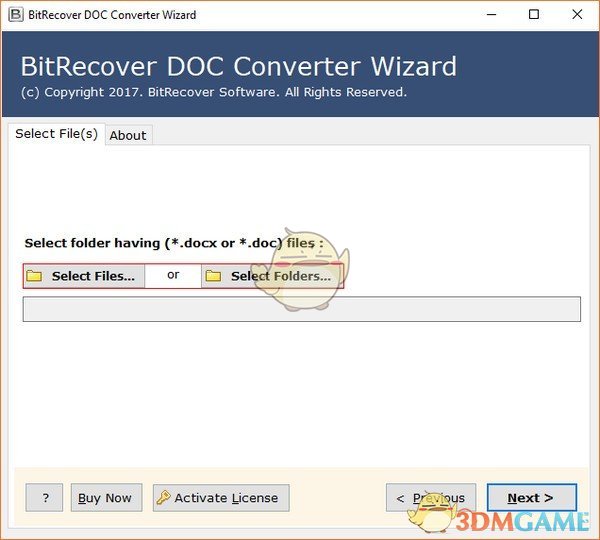Go back with the Previous button
This screenshot has width=600, height=540.
[x=431, y=498]
